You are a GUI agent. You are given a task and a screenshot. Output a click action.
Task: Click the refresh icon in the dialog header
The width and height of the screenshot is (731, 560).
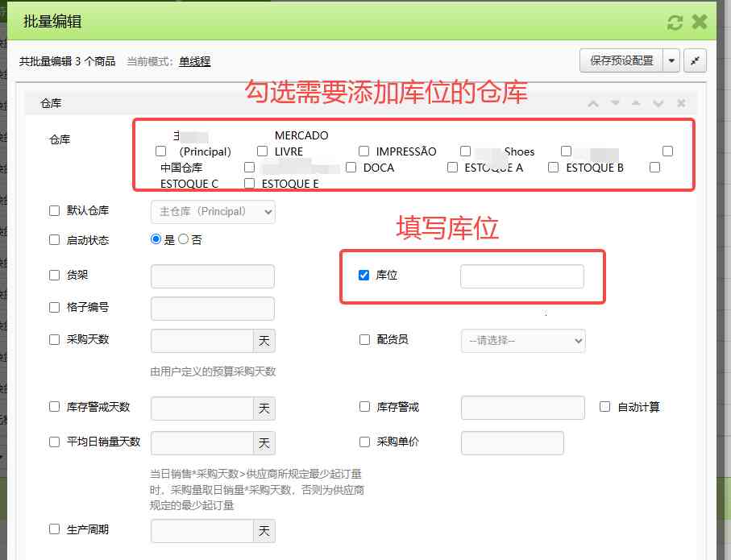[675, 21]
